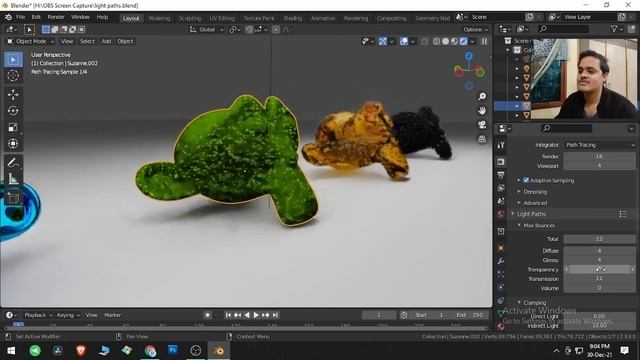Click the viewport zoom magnifier icon
The image size is (640, 360).
482,96
